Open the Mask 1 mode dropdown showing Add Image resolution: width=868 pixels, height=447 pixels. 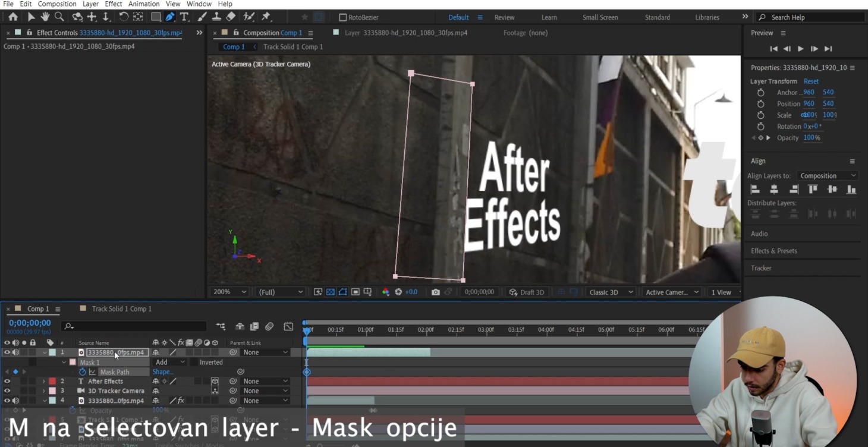[170, 362]
